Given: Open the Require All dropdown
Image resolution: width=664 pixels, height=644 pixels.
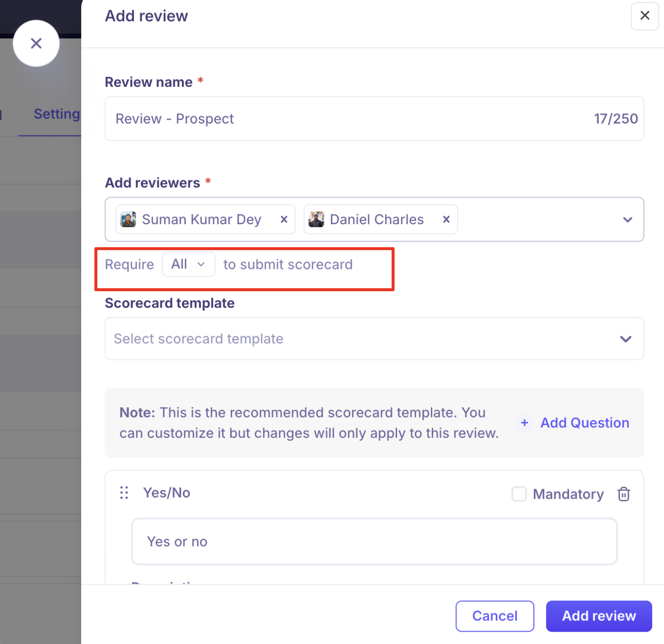Looking at the screenshot, I should click(189, 264).
